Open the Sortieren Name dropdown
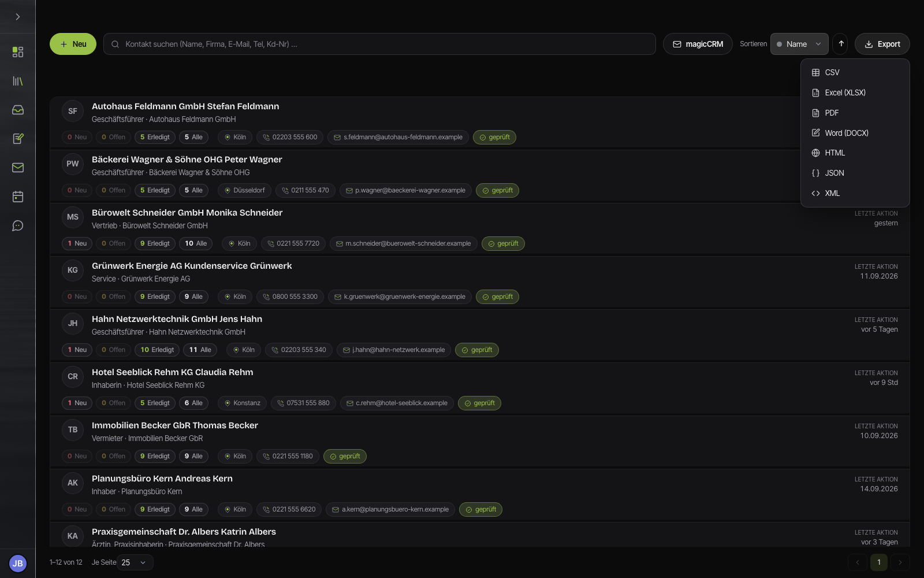The image size is (924, 578). (x=799, y=44)
